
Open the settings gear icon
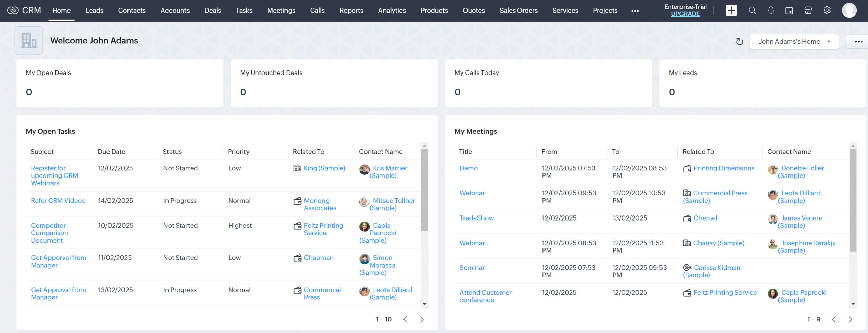click(x=827, y=10)
